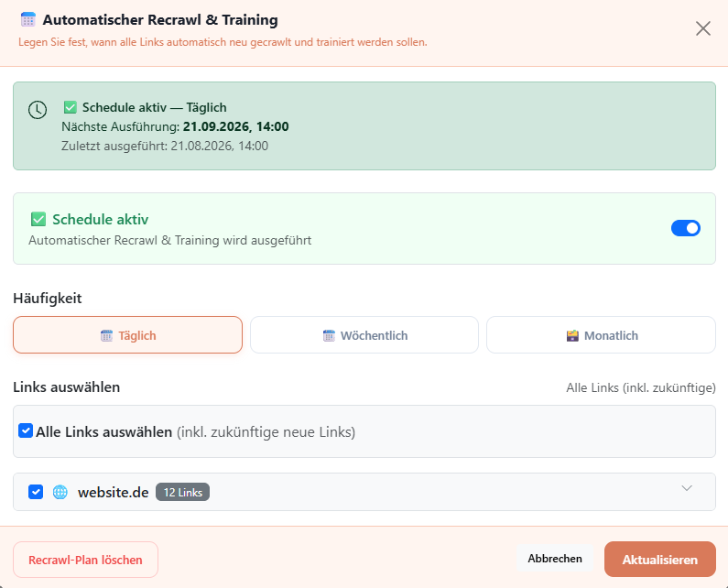The height and width of the screenshot is (588, 728).
Task: Select the Wöchentlich frequency option
Action: [364, 335]
